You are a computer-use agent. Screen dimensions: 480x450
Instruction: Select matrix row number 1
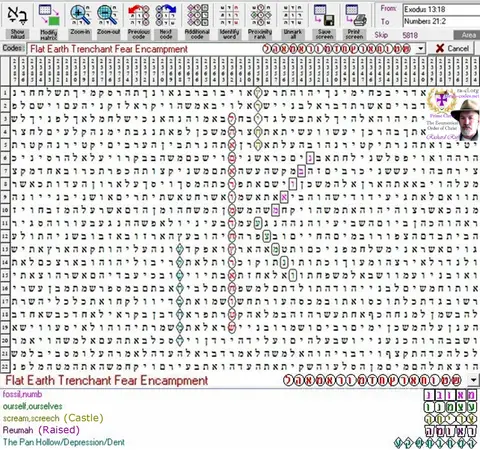[x=5, y=93]
